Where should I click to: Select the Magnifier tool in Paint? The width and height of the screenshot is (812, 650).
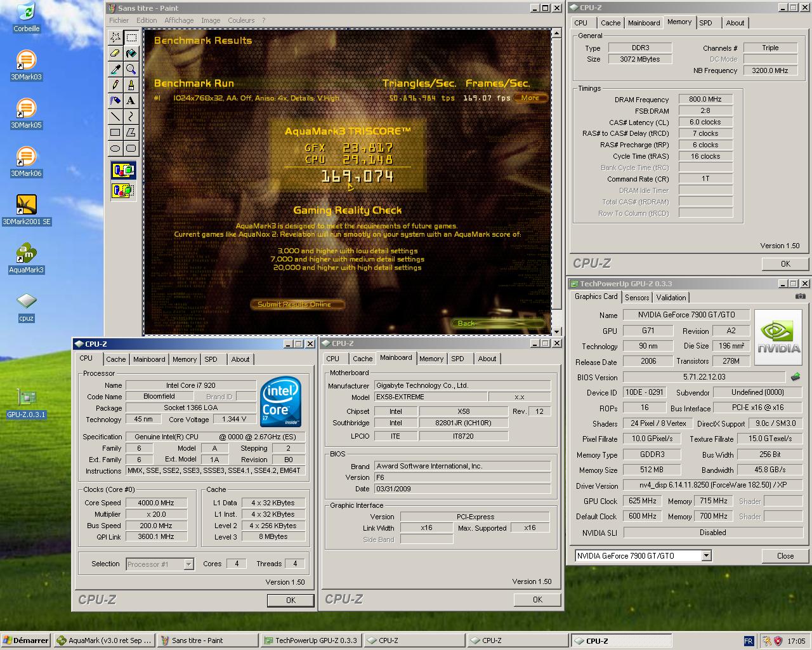tap(131, 69)
